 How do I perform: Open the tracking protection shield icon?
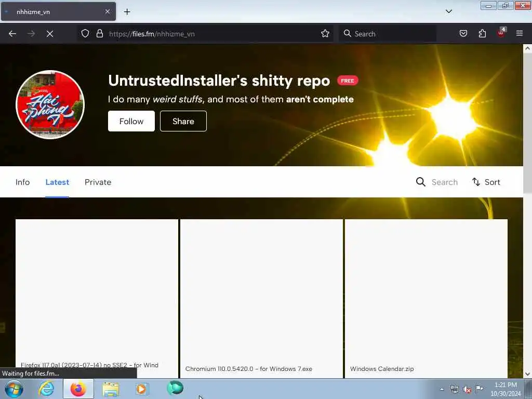[x=85, y=33]
